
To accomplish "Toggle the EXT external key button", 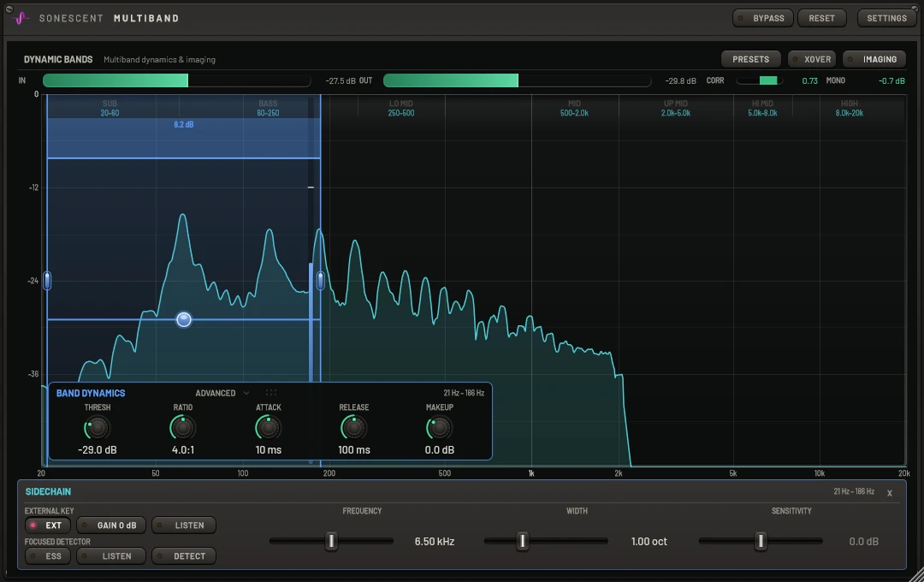I will pos(47,526).
